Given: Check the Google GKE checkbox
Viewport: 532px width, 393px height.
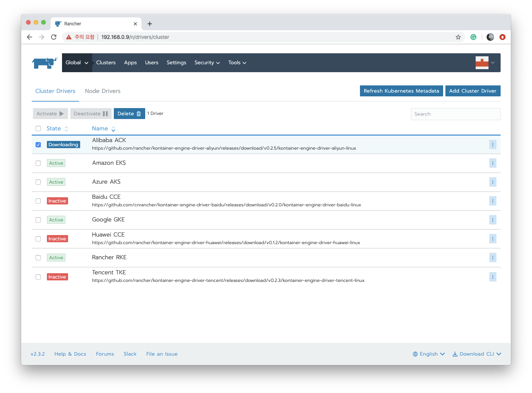Looking at the screenshot, I should [38, 220].
